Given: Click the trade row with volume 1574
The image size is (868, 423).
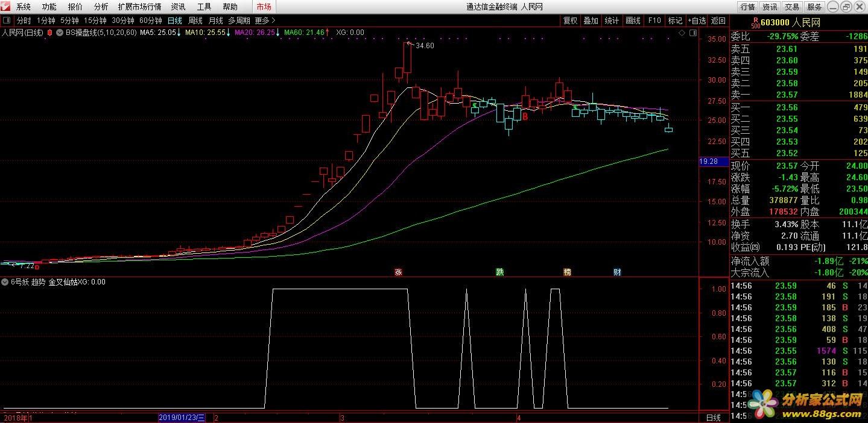Looking at the screenshot, I should tap(799, 351).
